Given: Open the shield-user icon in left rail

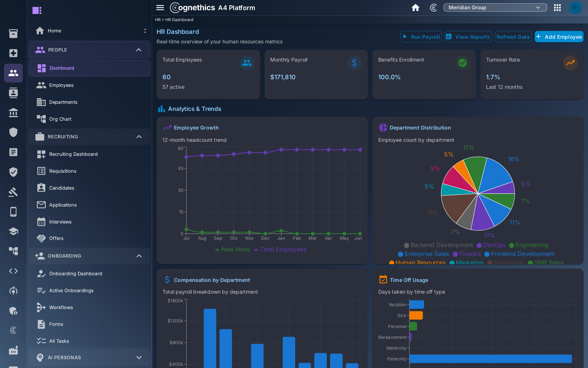Looking at the screenshot, I should click(x=13, y=311).
